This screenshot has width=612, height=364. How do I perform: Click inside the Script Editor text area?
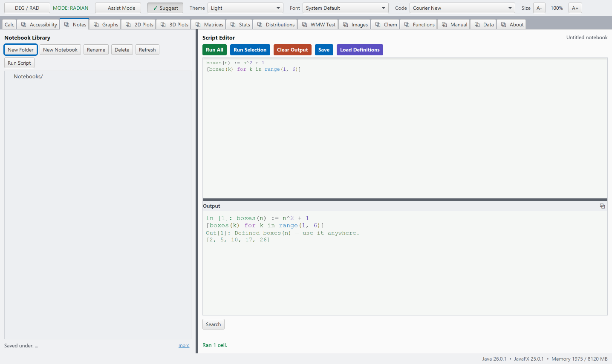[x=405, y=128]
